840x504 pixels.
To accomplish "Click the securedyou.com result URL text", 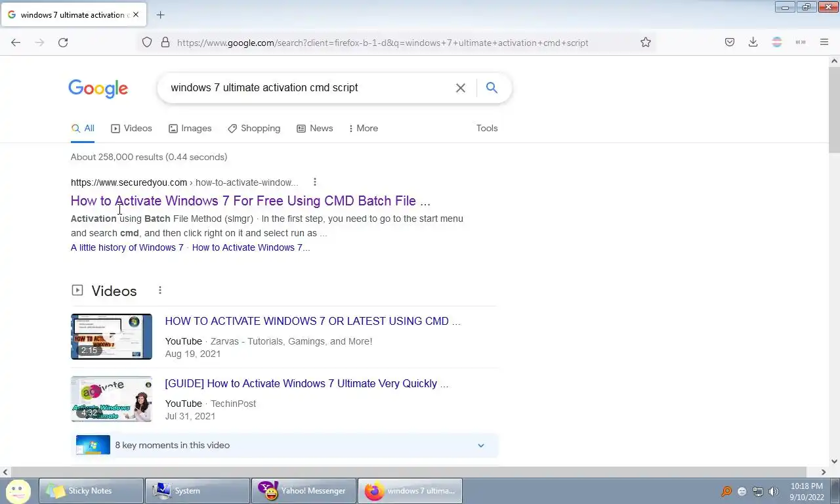I will pyautogui.click(x=184, y=182).
